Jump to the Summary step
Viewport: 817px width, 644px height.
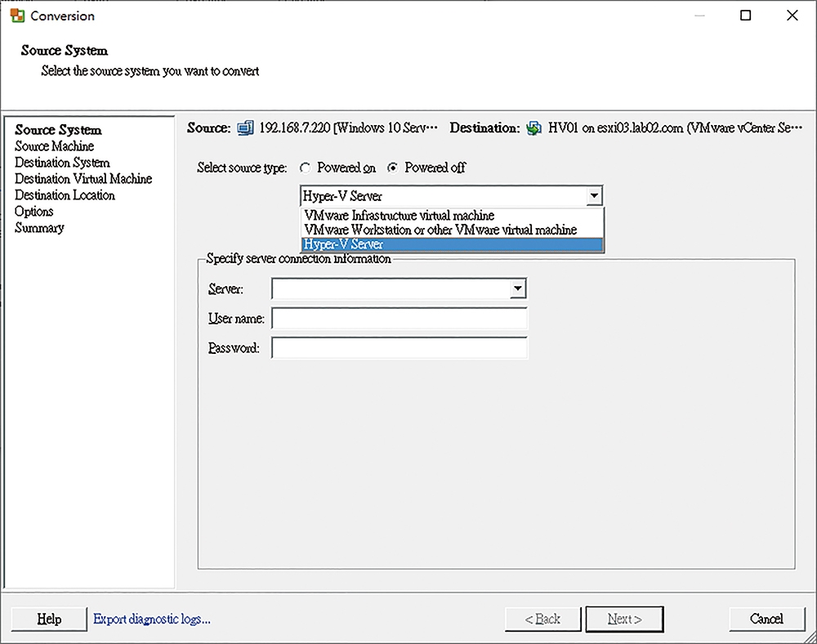[39, 228]
